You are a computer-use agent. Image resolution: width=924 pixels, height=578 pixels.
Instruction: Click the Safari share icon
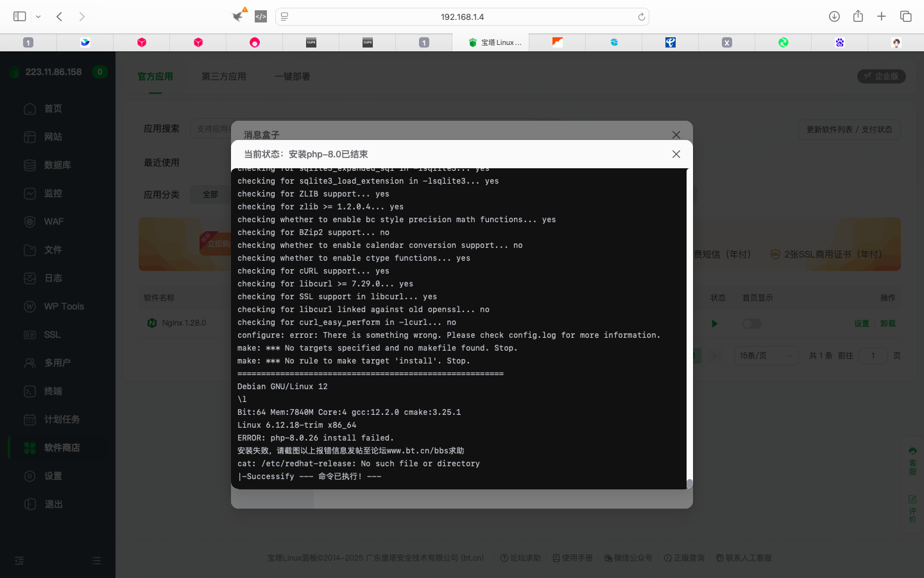[858, 17]
